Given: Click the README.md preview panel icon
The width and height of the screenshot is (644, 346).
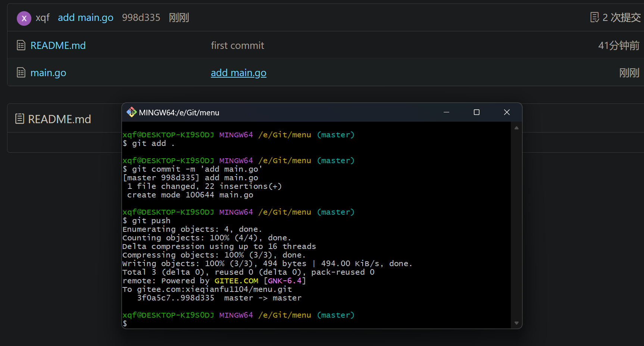Looking at the screenshot, I should click(20, 119).
